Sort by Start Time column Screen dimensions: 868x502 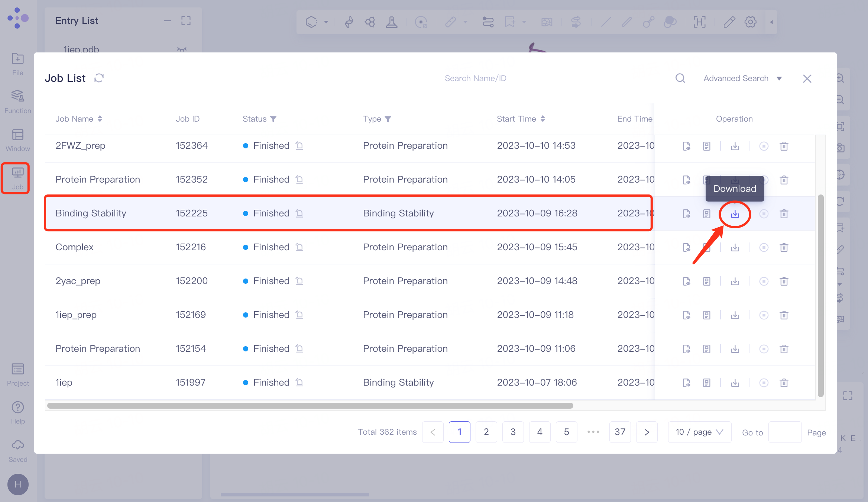point(542,119)
